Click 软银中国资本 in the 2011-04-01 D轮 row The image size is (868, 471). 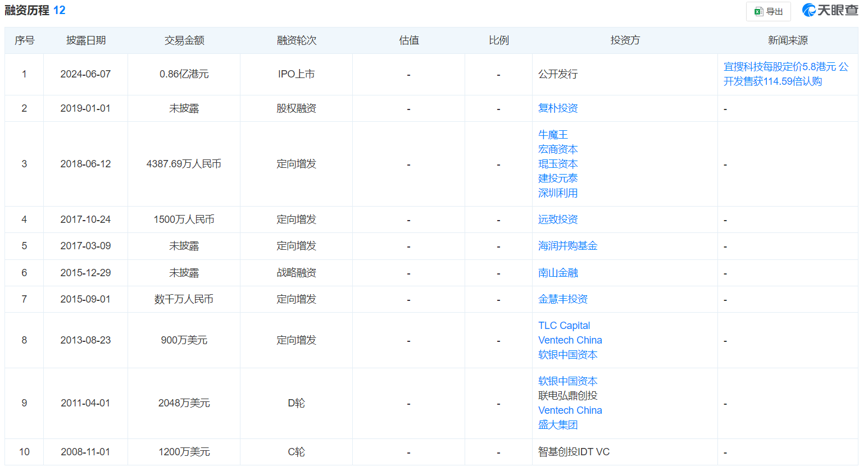pyautogui.click(x=568, y=381)
